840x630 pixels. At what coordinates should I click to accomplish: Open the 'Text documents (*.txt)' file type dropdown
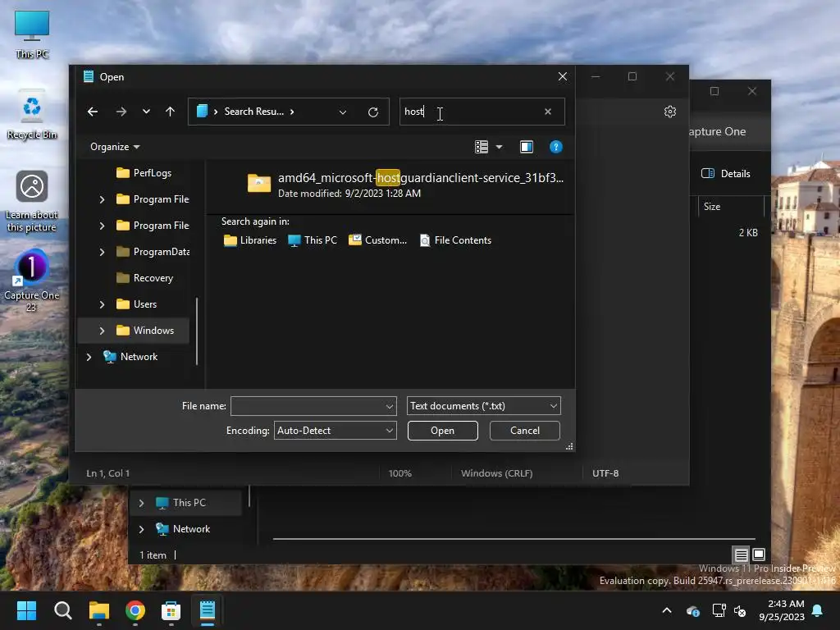tap(483, 406)
